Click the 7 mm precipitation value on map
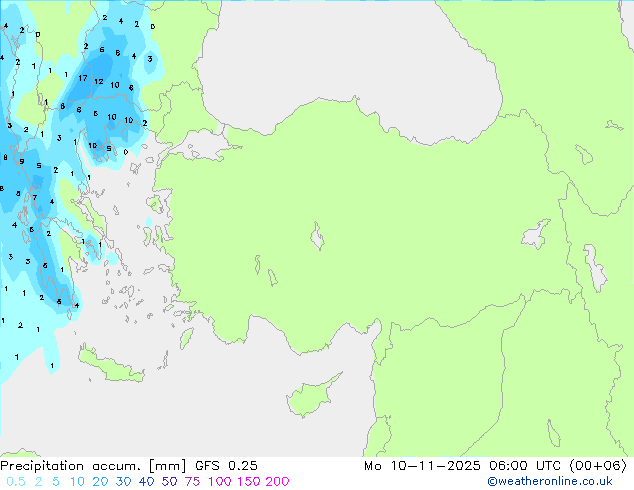The image size is (634, 490). click(x=35, y=198)
